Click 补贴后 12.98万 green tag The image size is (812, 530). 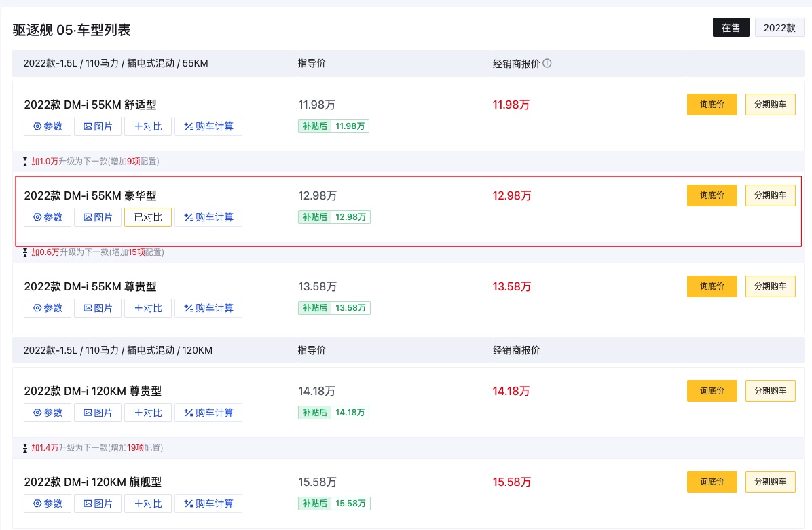334,217
